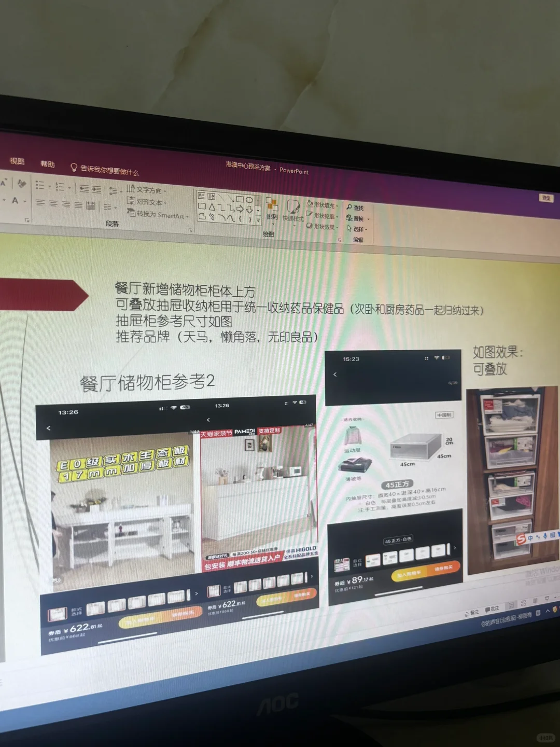
Task: Click the microphone icon on the Sogou input bar
Action: point(545,536)
